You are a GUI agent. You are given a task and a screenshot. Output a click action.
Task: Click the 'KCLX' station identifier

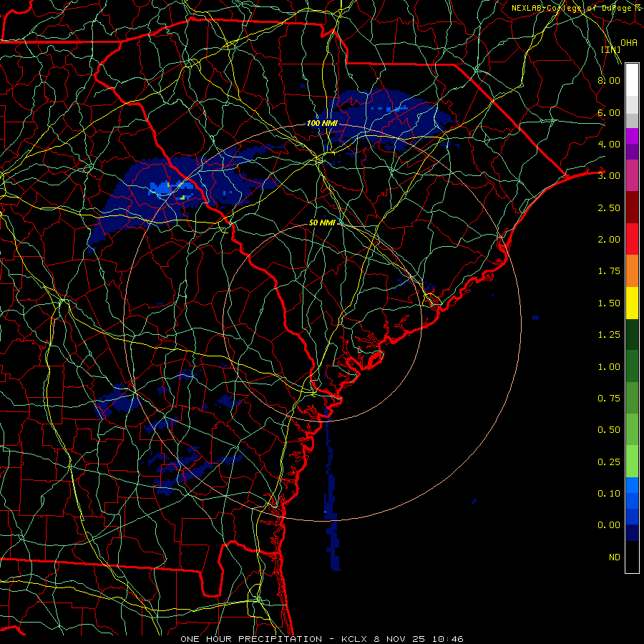[x=354, y=639]
